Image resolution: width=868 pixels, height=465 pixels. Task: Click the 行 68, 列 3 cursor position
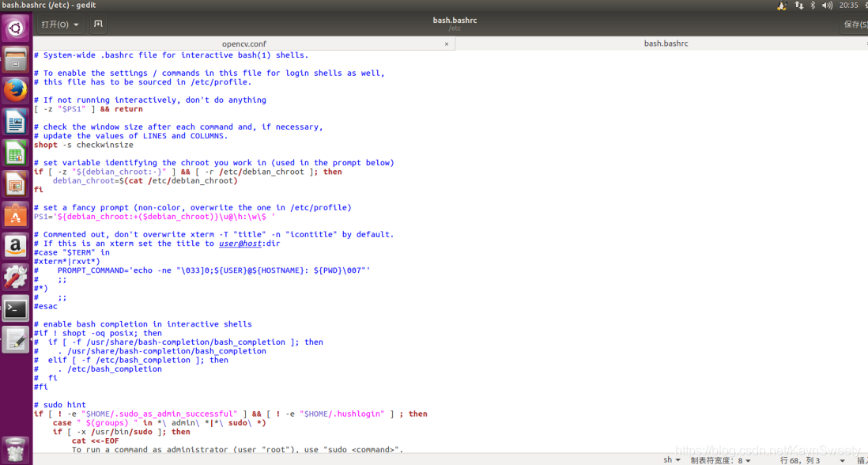(800, 460)
